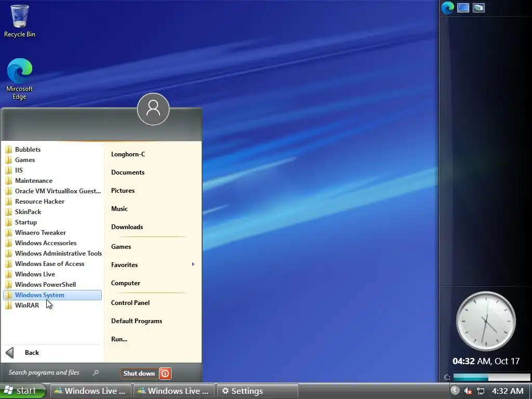The image size is (532, 399).
Task: Click the network tray icon
Action: pos(481,391)
